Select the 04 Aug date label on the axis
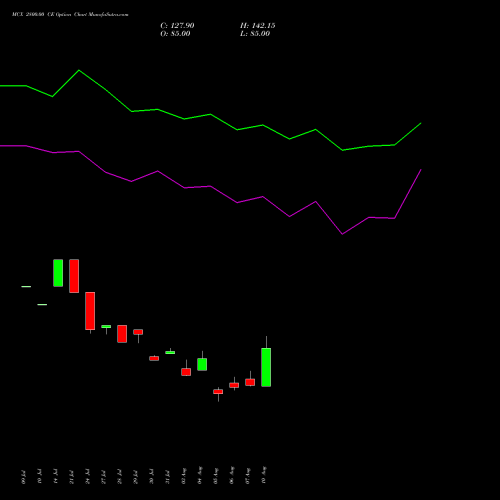This screenshot has height=500, width=500. (199, 475)
